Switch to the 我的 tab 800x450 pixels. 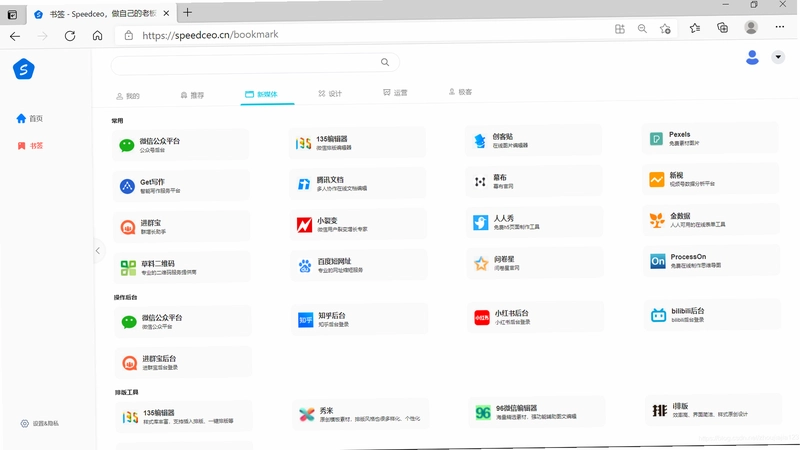tap(128, 96)
